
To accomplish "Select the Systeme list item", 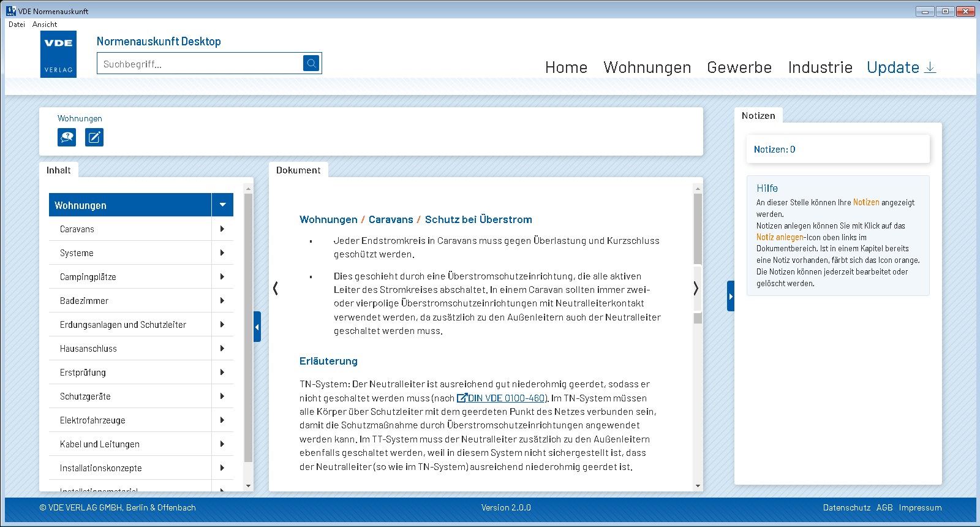I will pos(130,252).
